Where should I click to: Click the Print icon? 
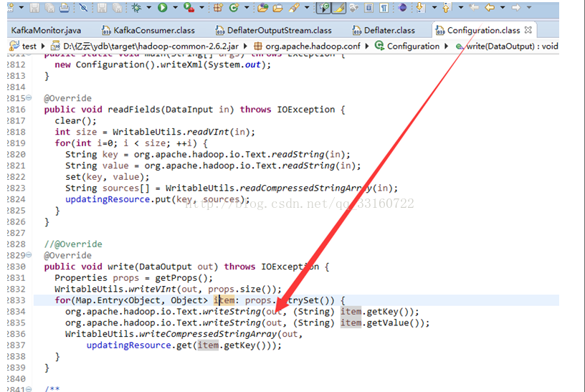pos(64,7)
